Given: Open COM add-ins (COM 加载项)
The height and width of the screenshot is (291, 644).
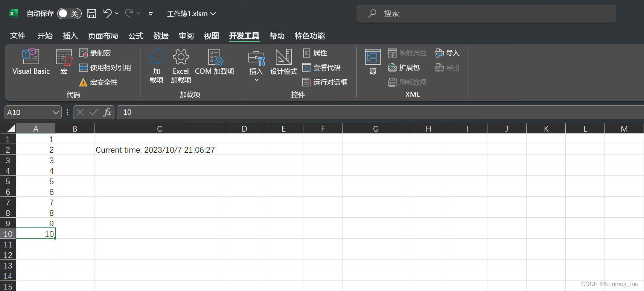Looking at the screenshot, I should 215,62.
